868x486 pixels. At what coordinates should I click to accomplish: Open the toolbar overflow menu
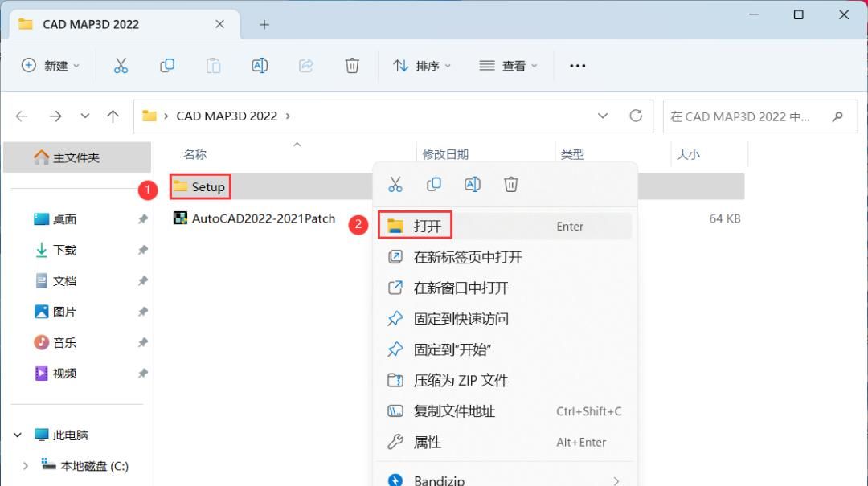point(577,65)
